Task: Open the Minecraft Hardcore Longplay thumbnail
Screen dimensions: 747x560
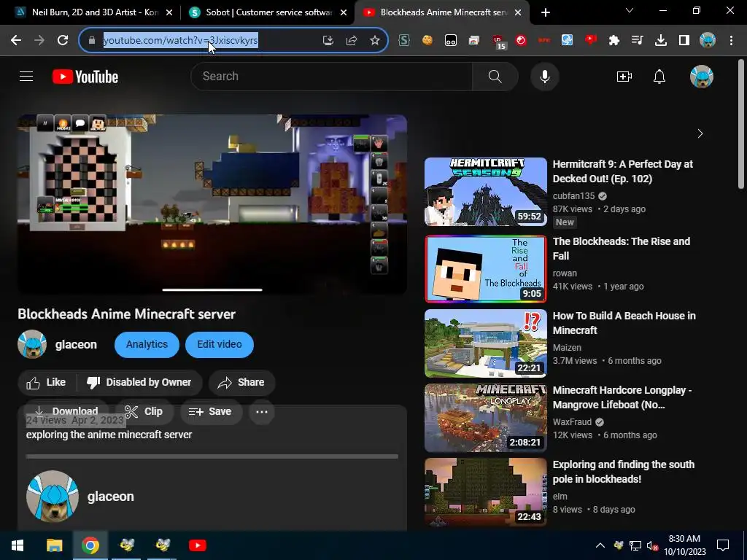Action: point(485,418)
